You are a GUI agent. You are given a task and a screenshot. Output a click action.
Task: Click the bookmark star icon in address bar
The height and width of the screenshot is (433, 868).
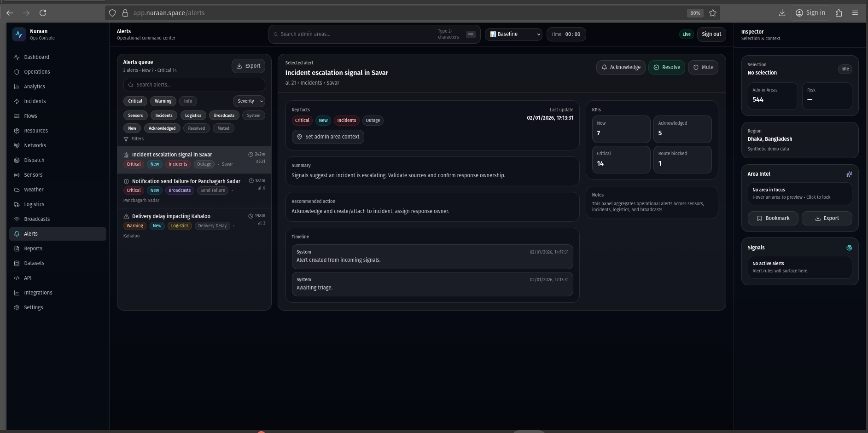[x=712, y=13]
